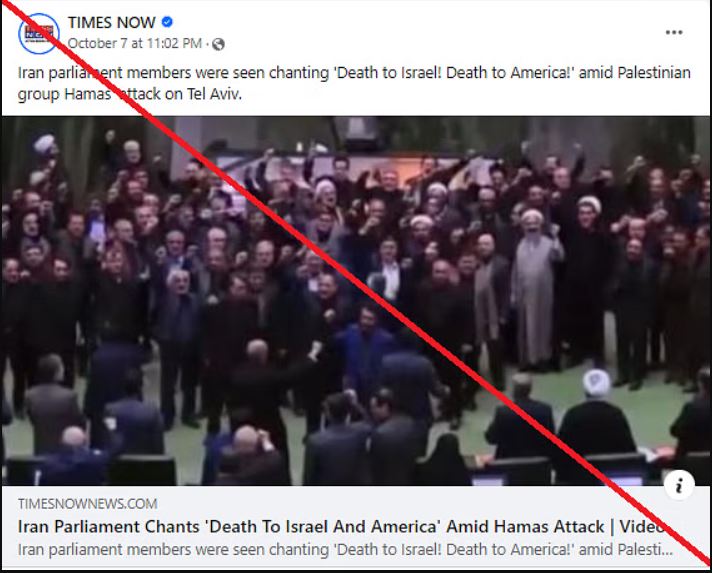Click the blue verified badge
Screen dimensions: 712x573
point(167,22)
